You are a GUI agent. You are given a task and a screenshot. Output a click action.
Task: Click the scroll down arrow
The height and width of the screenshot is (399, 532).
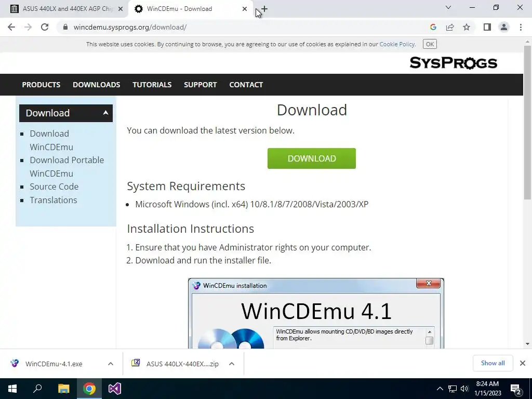tap(527, 344)
